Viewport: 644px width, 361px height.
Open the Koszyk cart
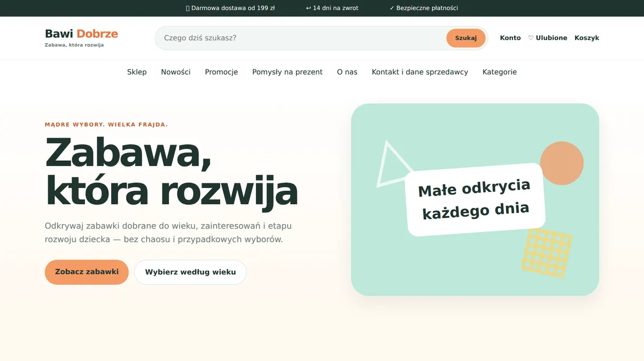587,38
